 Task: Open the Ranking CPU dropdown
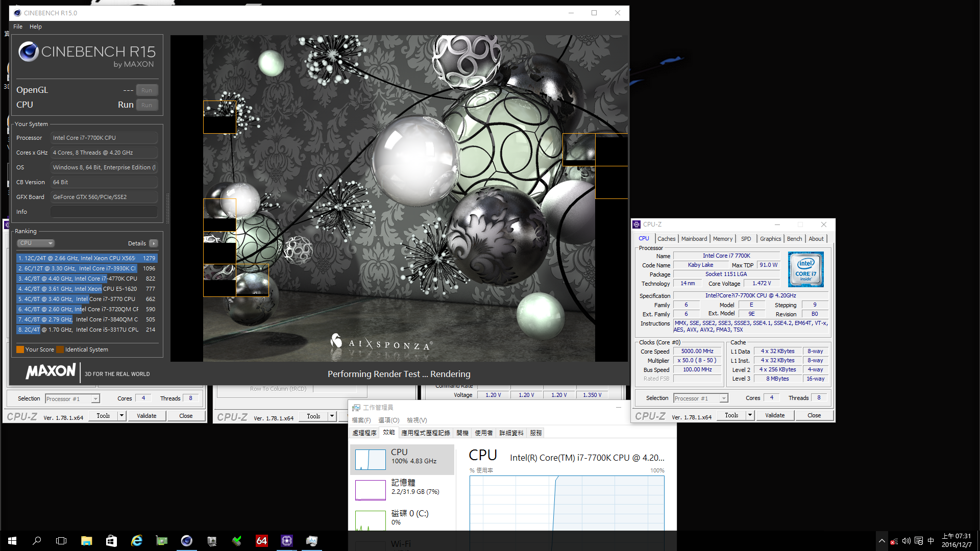[36, 243]
